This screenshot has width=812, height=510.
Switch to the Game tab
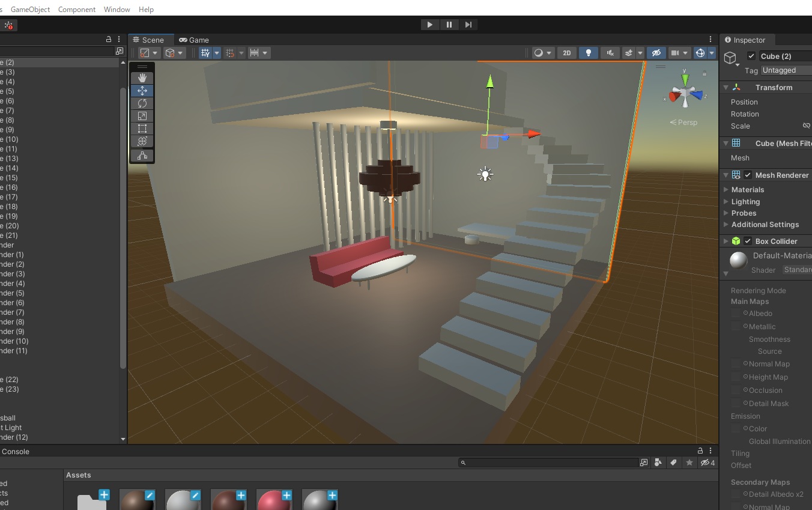194,40
